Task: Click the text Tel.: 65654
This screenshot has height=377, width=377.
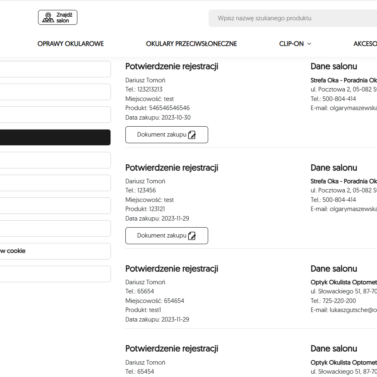Action: pyautogui.click(x=139, y=291)
